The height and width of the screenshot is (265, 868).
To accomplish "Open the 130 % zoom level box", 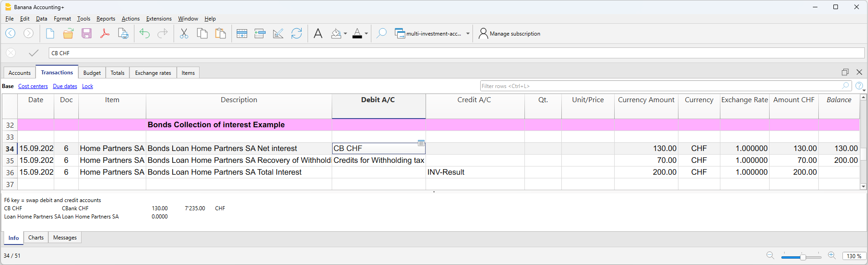I will pos(854,256).
